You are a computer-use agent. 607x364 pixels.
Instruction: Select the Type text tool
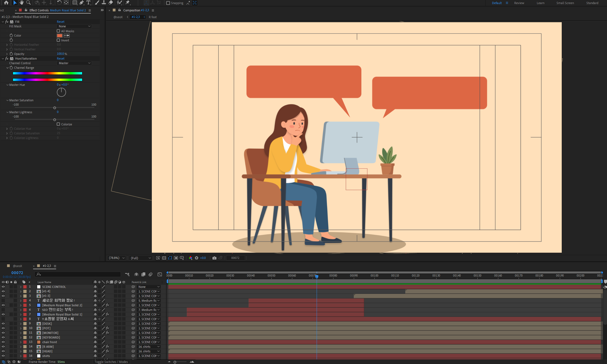[x=88, y=3]
